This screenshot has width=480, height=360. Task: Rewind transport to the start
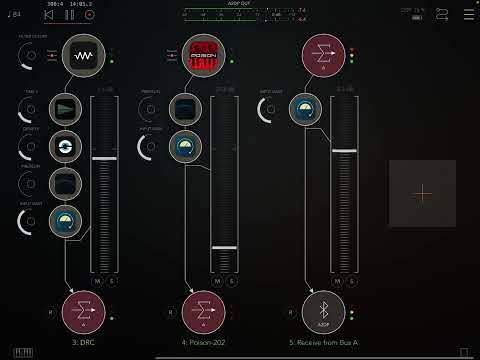coord(49,15)
